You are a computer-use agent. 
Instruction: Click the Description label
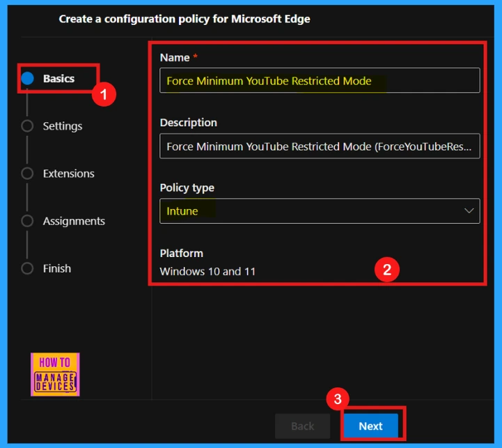[x=188, y=123]
